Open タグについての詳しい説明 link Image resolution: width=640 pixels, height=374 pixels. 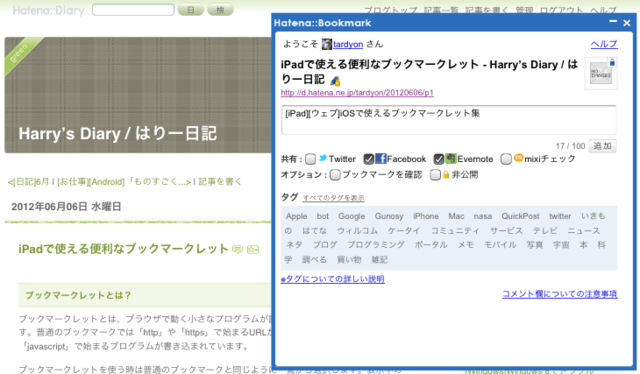coord(332,279)
